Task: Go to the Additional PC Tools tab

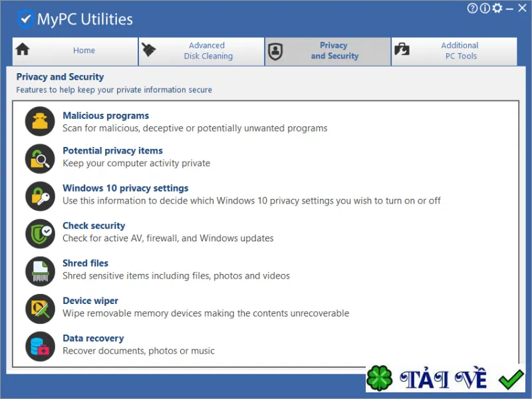Action: point(454,51)
